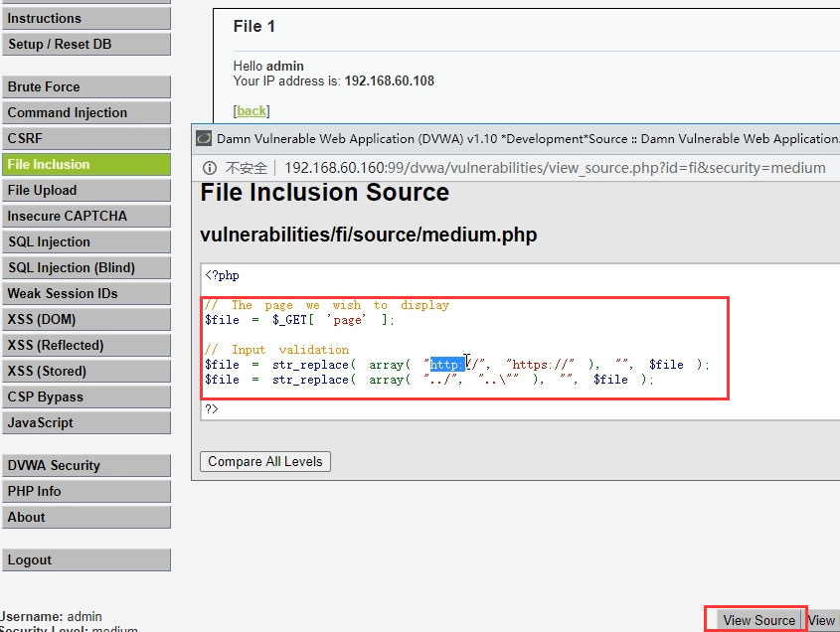Open the File Upload vulnerability page
This screenshot has height=632, width=840.
[85, 191]
